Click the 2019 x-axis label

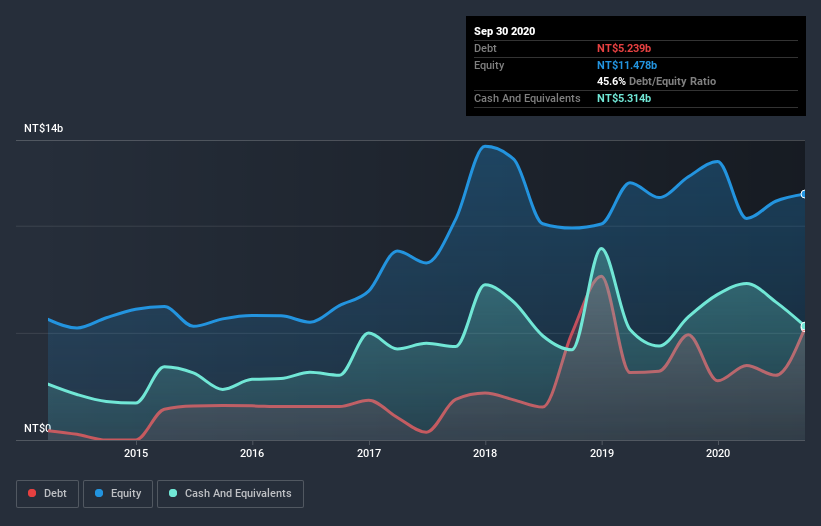coord(602,453)
